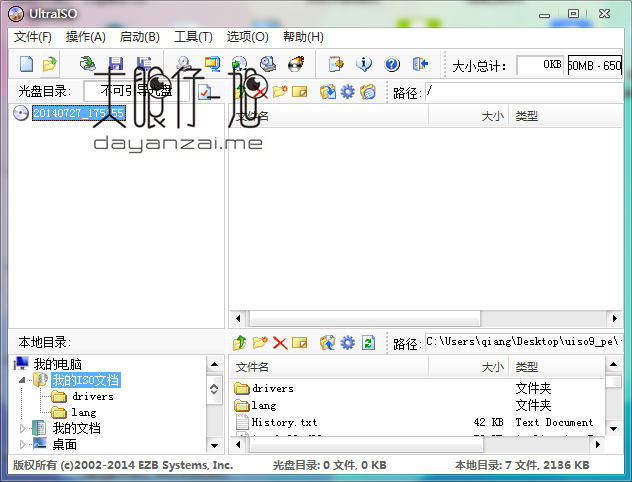Sort local list by 文件名 column

point(329,367)
